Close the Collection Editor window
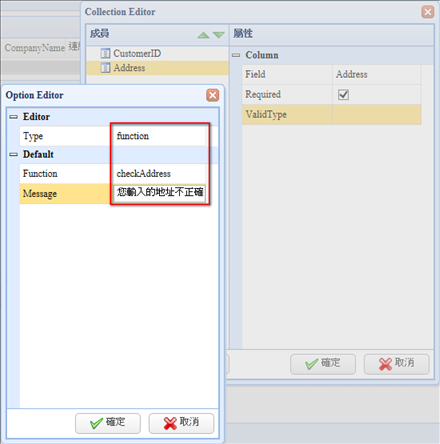 click(x=428, y=12)
